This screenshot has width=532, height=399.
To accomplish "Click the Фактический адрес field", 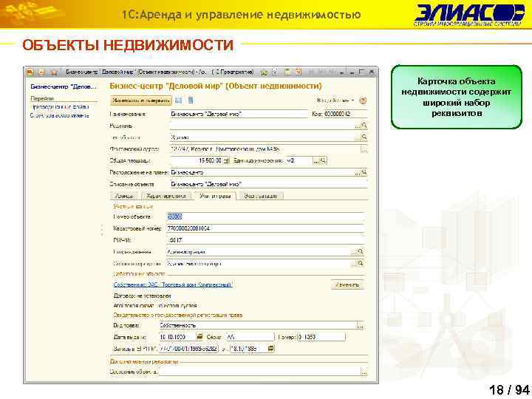I will [x=265, y=149].
